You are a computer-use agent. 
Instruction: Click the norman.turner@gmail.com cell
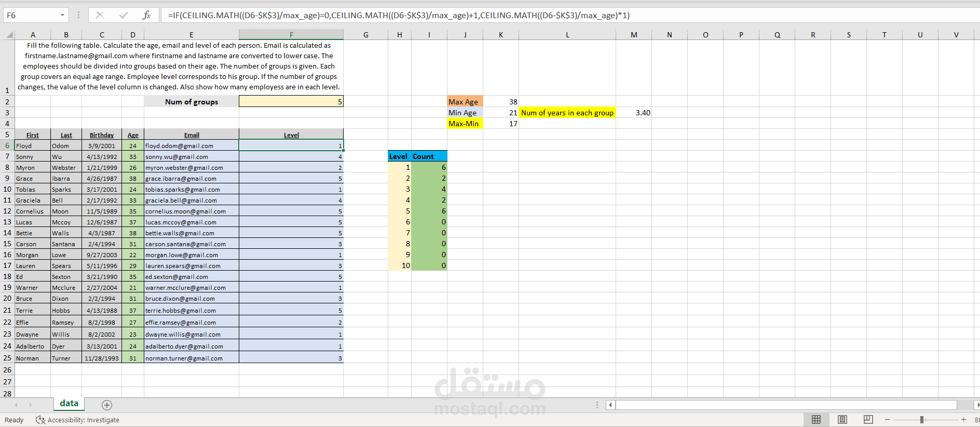192,358
